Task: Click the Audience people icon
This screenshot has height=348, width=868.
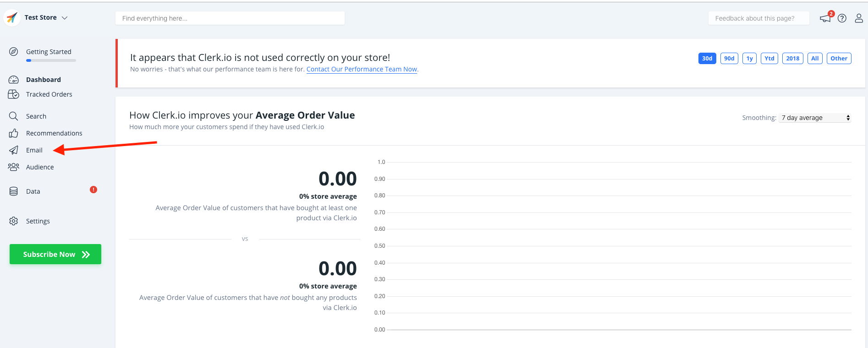Action: pos(14,167)
